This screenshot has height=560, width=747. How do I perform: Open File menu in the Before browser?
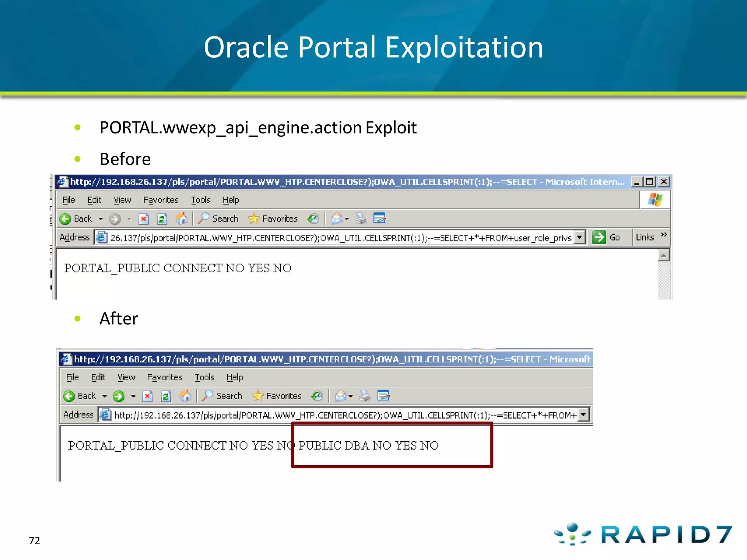[69, 200]
